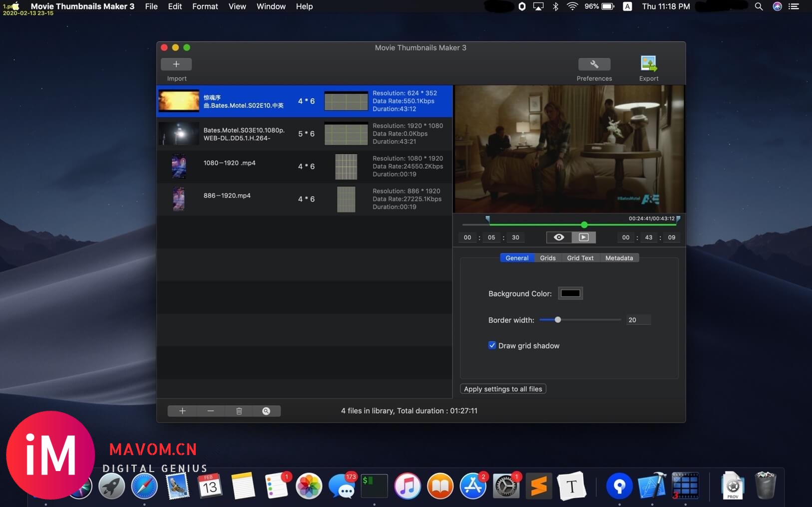Screen dimensions: 812x507
Task: Click the grid layout preview of S03E10 row
Action: click(x=346, y=134)
